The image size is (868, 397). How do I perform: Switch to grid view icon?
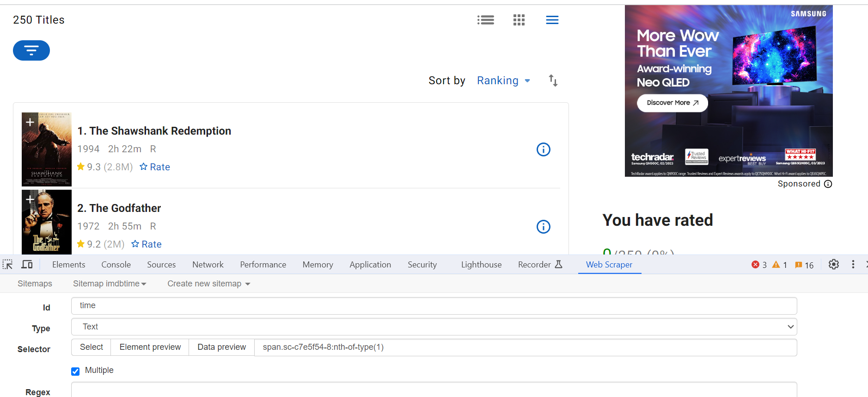click(519, 20)
